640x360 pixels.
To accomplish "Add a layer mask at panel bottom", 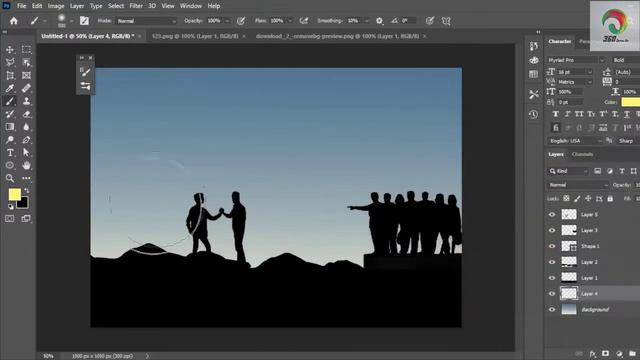I will coord(606,354).
